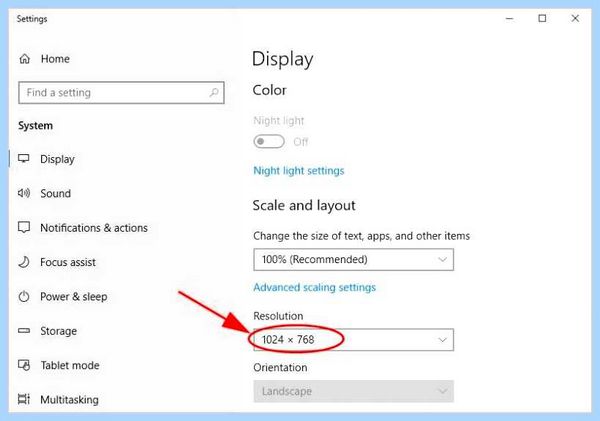Click the Storage drive icon

[24, 331]
